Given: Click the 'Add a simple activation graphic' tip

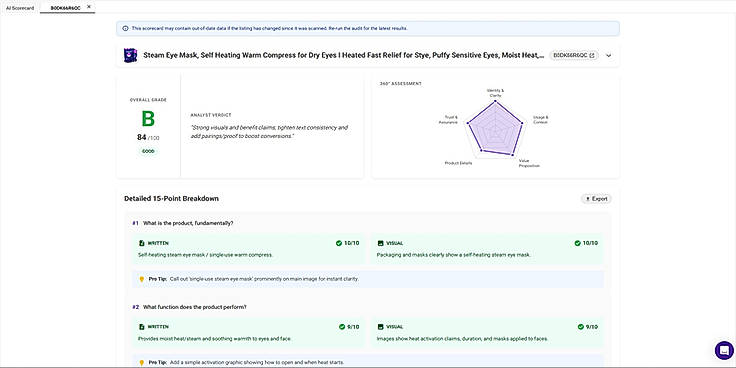Looking at the screenshot, I should [257, 362].
